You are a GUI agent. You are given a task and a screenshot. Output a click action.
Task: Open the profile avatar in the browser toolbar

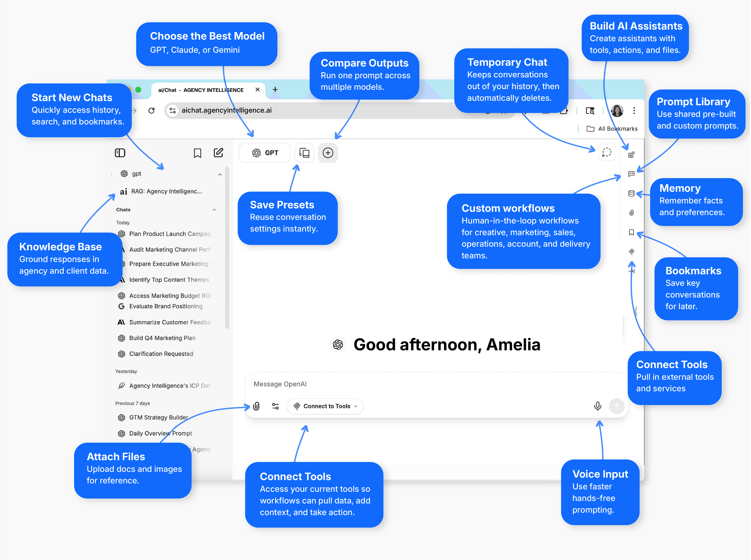tap(617, 110)
